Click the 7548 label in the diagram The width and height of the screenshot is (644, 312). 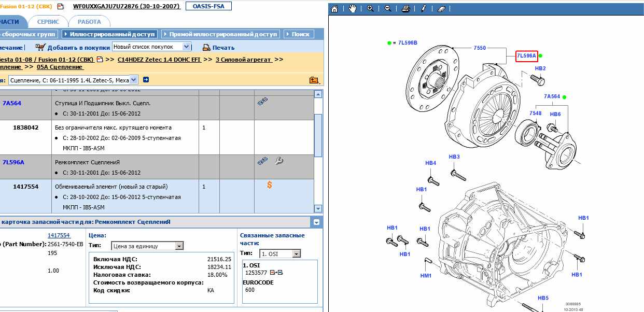click(x=535, y=114)
